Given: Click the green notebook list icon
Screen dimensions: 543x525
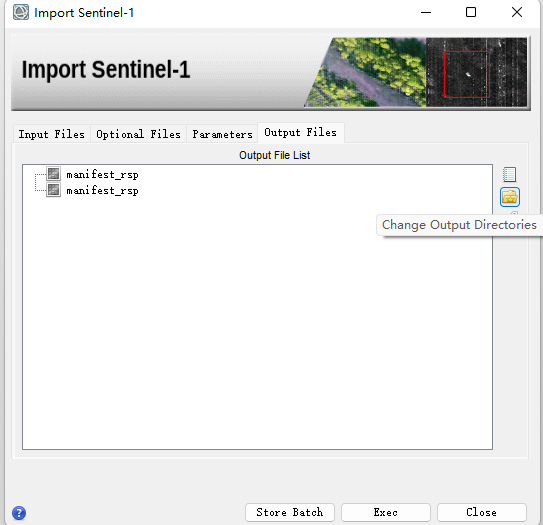Looking at the screenshot, I should pyautogui.click(x=509, y=174).
